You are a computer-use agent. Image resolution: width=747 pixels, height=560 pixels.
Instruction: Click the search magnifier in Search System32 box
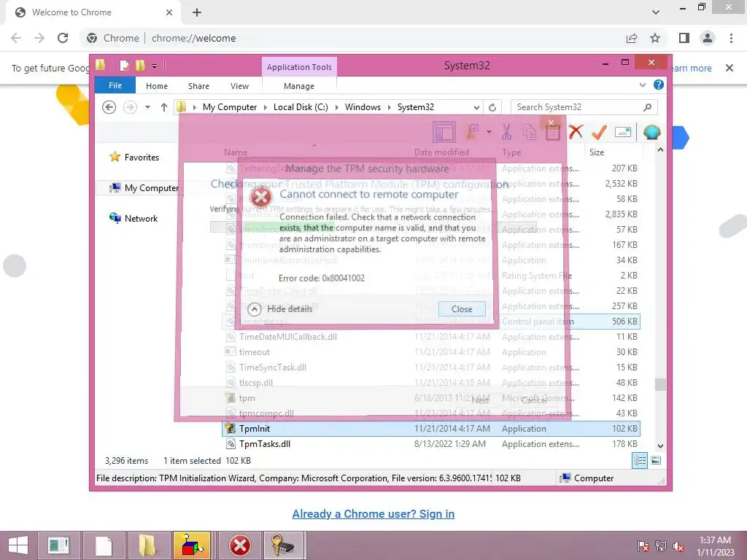click(x=647, y=107)
